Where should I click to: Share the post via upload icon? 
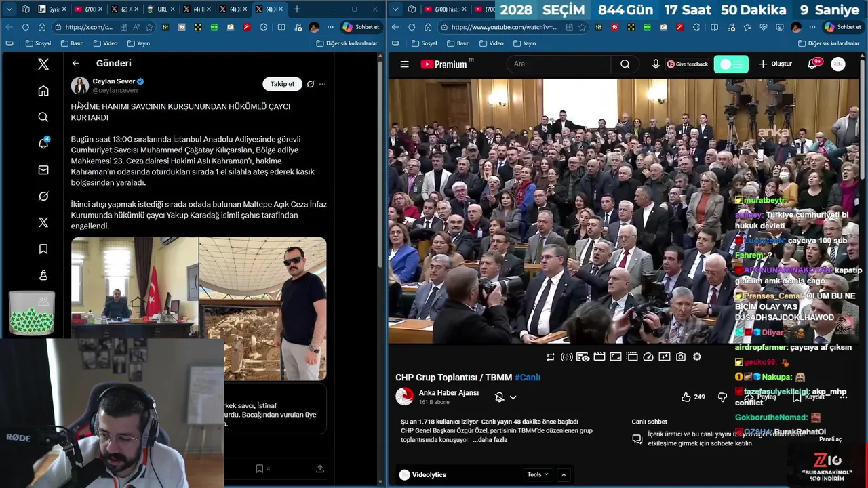pos(320,468)
